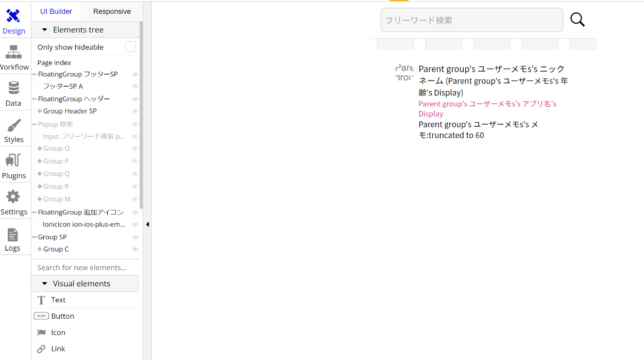This screenshot has height=360, width=644.
Task: Open the Plugins section icon
Action: (x=13, y=160)
